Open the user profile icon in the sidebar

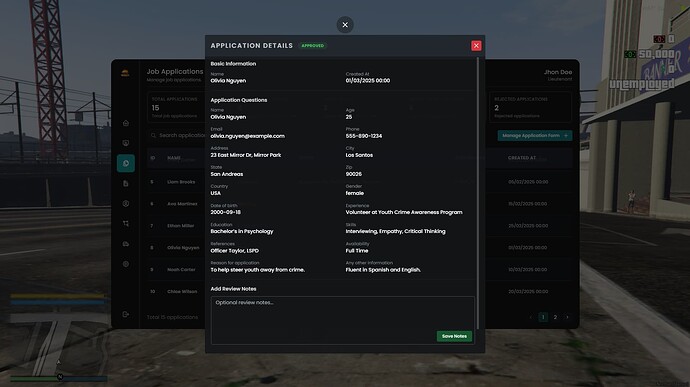point(126,204)
